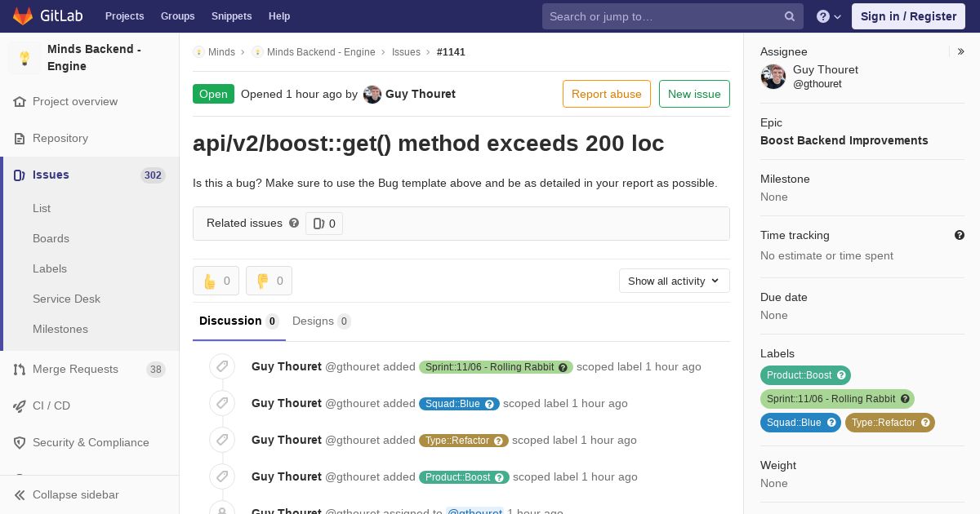Click the Issues count badge 302
This screenshot has height=514, width=980.
click(x=153, y=175)
